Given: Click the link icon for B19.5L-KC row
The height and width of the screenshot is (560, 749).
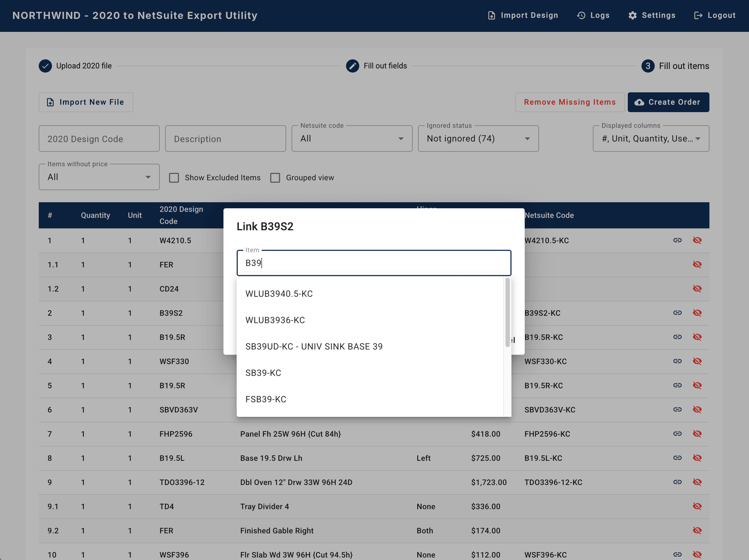Looking at the screenshot, I should click(677, 458).
